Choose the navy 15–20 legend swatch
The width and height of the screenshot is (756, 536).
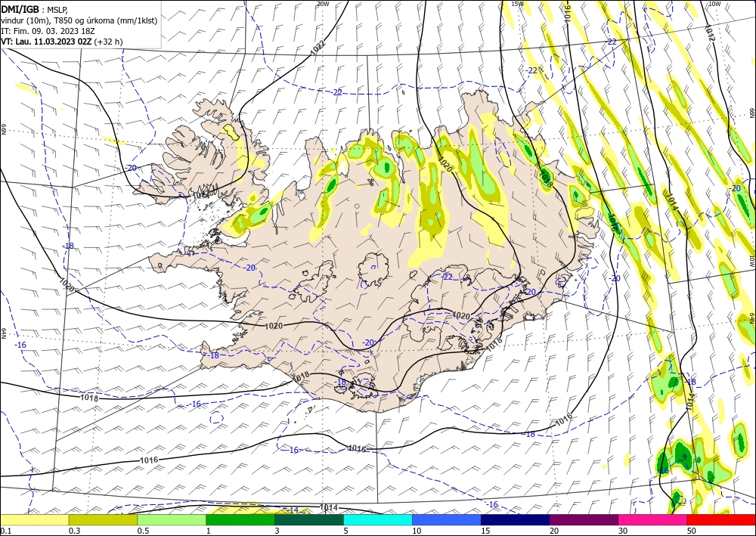pos(516,520)
